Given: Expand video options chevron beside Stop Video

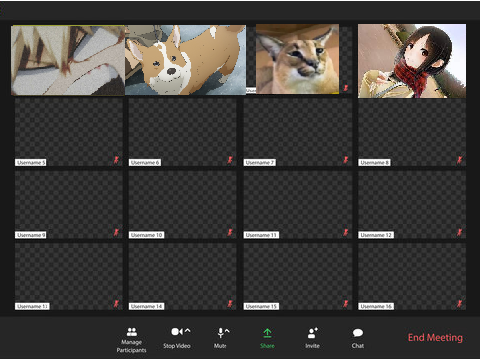Looking at the screenshot, I should (x=188, y=331).
